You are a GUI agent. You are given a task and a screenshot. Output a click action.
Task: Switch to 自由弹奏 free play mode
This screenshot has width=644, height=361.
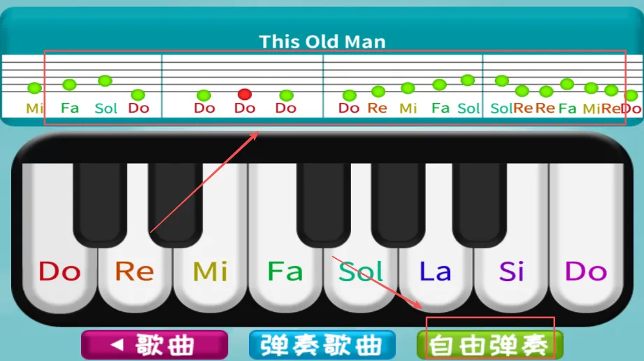[489, 344]
